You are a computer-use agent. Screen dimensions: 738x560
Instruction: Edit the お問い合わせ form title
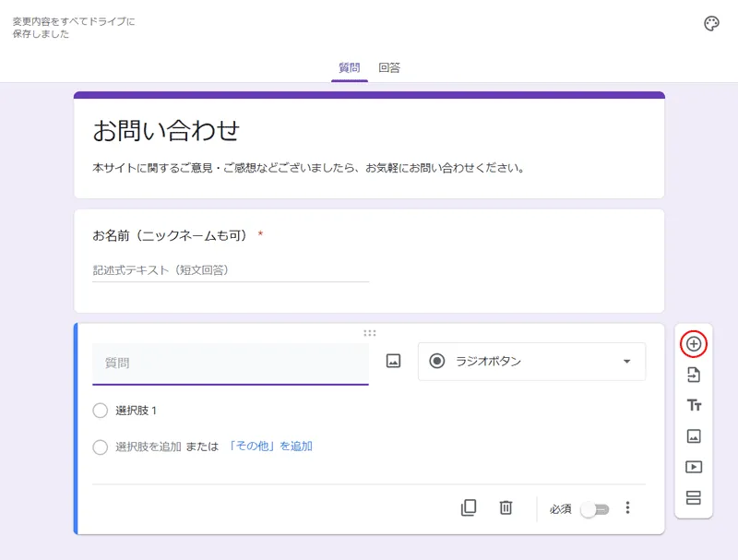[x=166, y=130]
